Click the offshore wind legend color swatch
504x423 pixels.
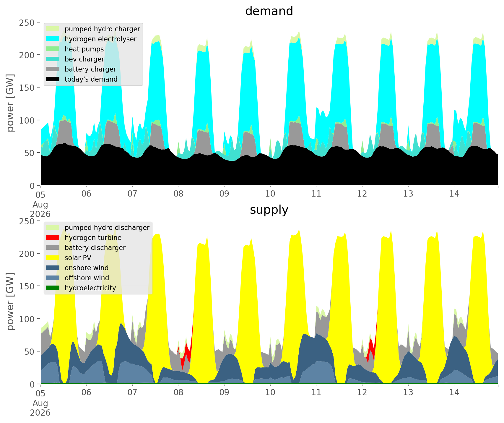(53, 278)
